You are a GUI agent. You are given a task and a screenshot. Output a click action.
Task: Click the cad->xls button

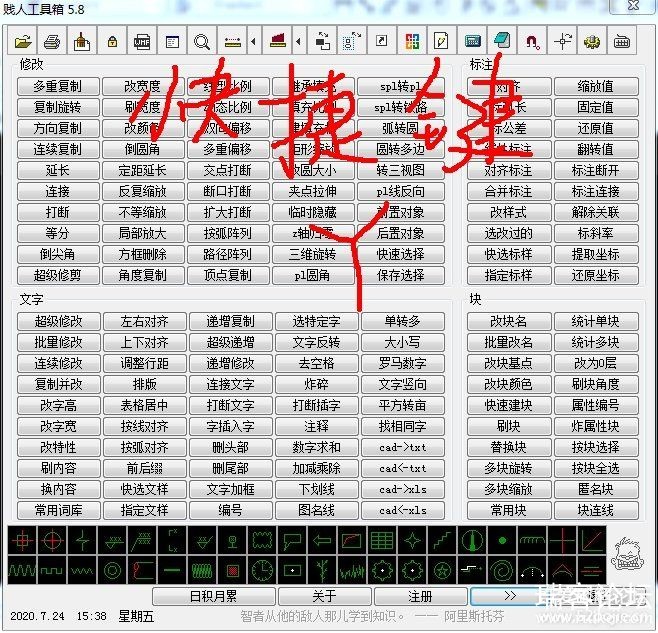[x=403, y=489]
